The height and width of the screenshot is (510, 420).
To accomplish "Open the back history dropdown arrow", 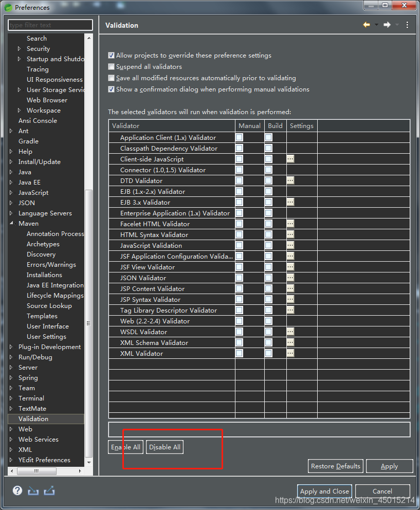I will point(376,25).
